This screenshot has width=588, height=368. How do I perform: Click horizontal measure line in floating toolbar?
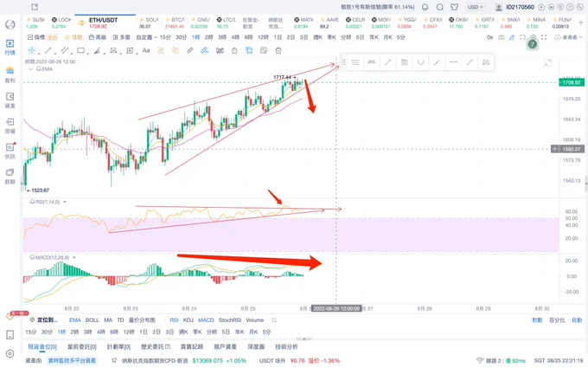click(453, 62)
